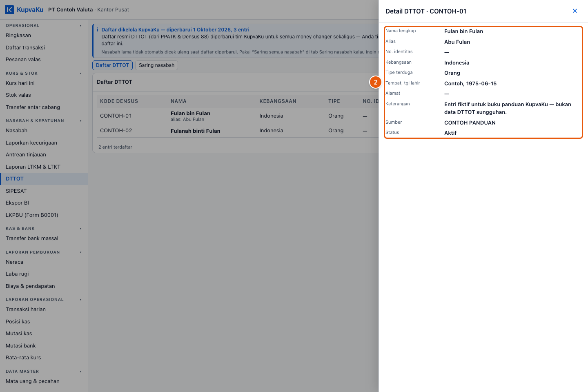Open Laporkan kecurigaan
Viewport: 588px width, 392px height.
44,143
